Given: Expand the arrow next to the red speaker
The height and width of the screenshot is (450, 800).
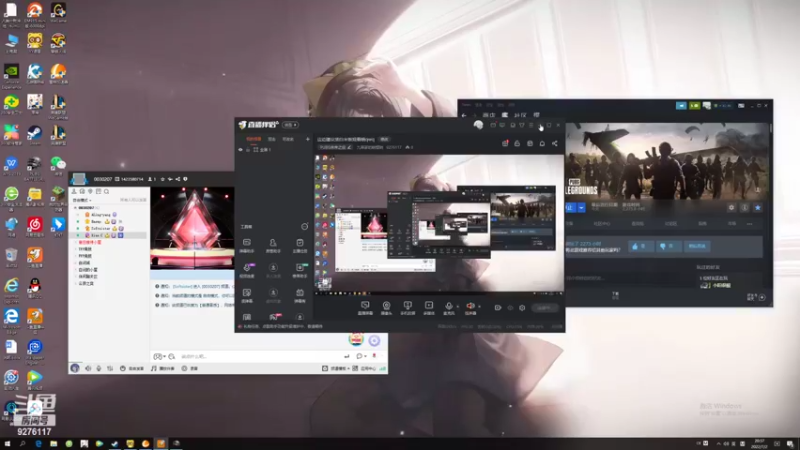Looking at the screenshot, I should coord(479,306).
